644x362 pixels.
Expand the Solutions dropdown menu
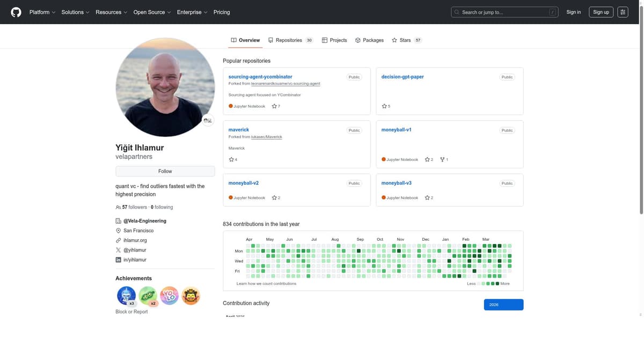(x=75, y=12)
